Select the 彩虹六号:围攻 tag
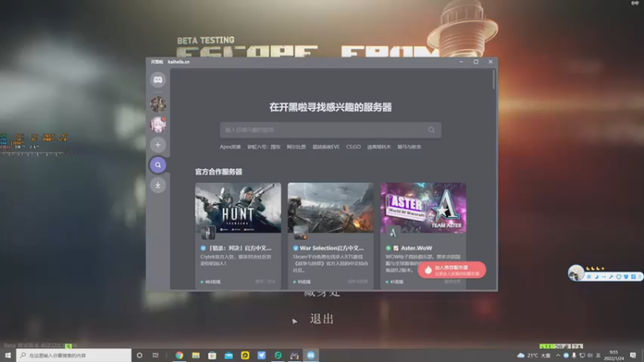The height and width of the screenshot is (362, 644). (264, 147)
